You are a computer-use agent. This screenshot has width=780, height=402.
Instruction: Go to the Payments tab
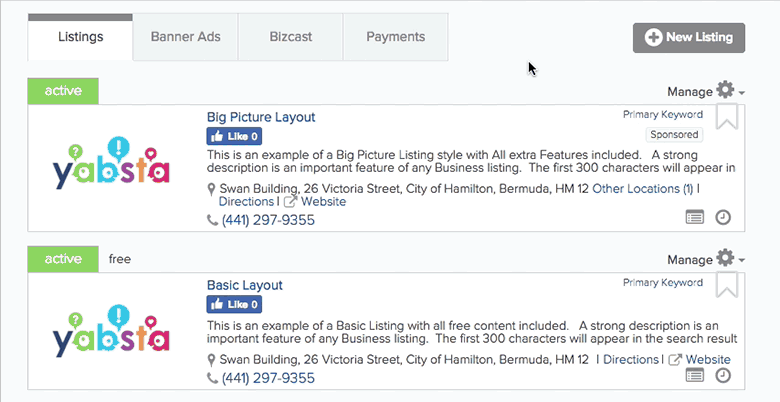pyautogui.click(x=395, y=37)
